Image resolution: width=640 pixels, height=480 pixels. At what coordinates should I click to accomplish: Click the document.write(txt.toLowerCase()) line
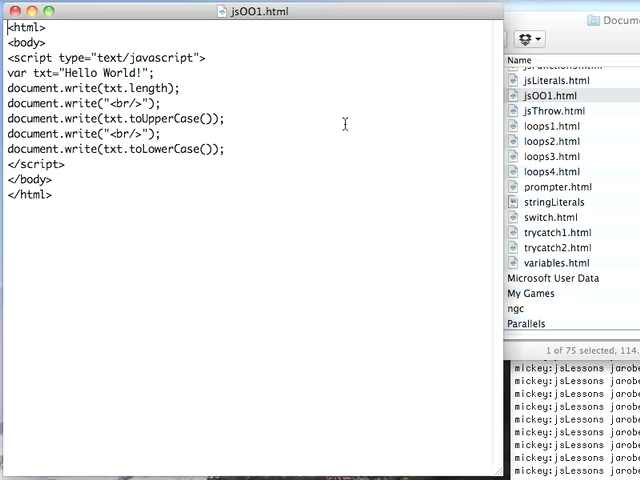pos(116,149)
